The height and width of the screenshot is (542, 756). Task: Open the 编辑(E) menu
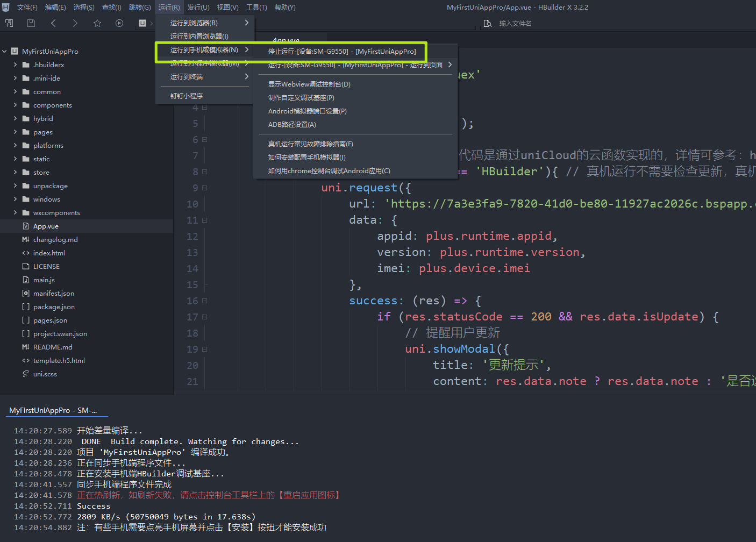(x=55, y=8)
